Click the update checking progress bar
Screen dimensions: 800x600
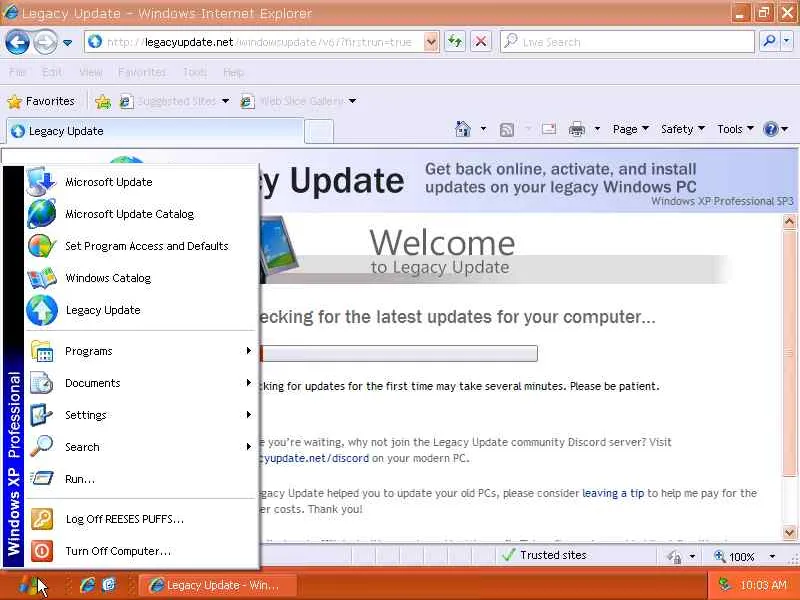[x=399, y=354]
